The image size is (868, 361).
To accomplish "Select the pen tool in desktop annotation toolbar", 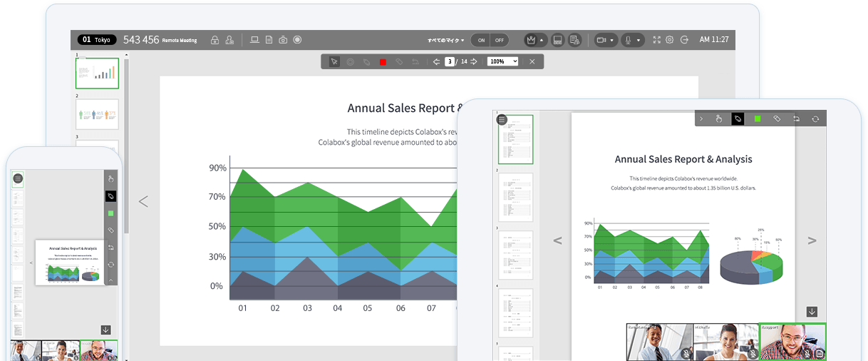I will pyautogui.click(x=366, y=61).
